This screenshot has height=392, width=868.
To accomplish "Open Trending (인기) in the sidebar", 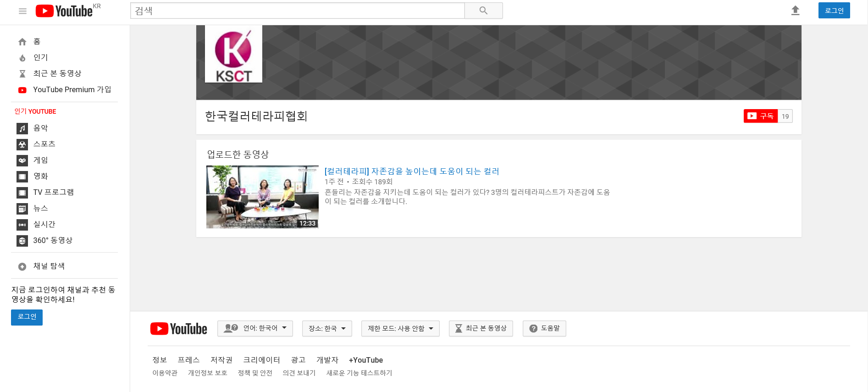I will (40, 58).
